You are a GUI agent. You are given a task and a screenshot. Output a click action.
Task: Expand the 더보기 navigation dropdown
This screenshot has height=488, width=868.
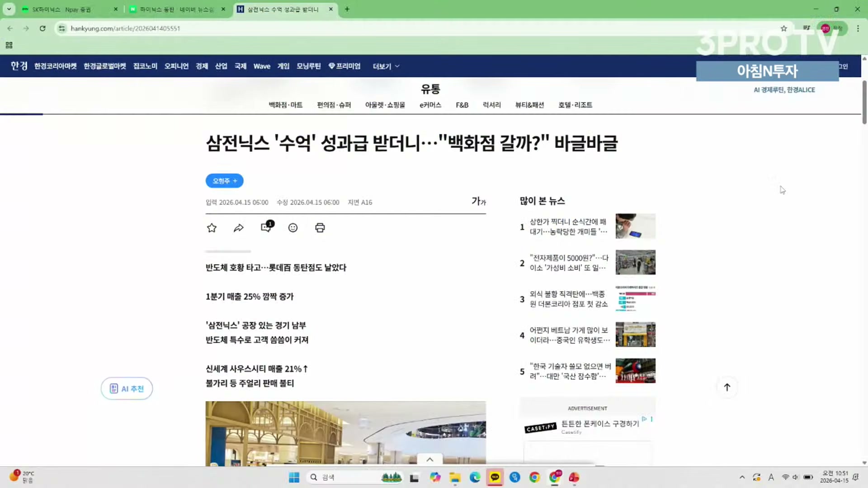(386, 66)
